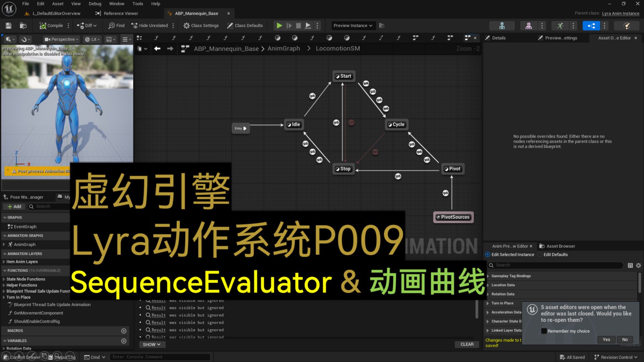Select the Pivot state node
This screenshot has width=644, height=362.
pyautogui.click(x=453, y=169)
